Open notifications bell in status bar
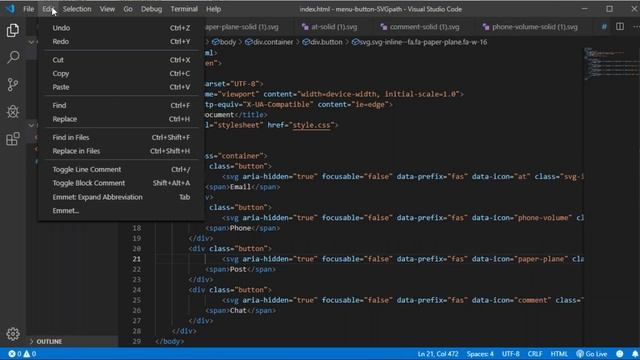This screenshot has height=360, width=640. (x=635, y=354)
